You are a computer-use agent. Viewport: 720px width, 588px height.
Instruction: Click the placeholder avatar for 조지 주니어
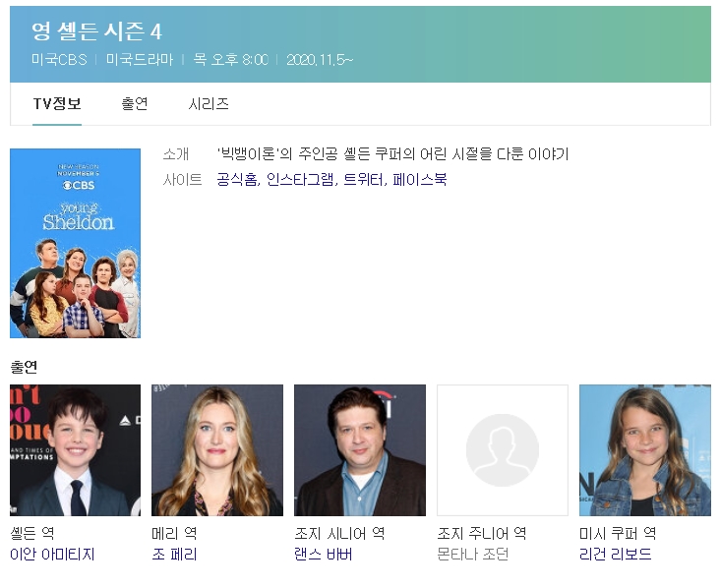pos(502,450)
